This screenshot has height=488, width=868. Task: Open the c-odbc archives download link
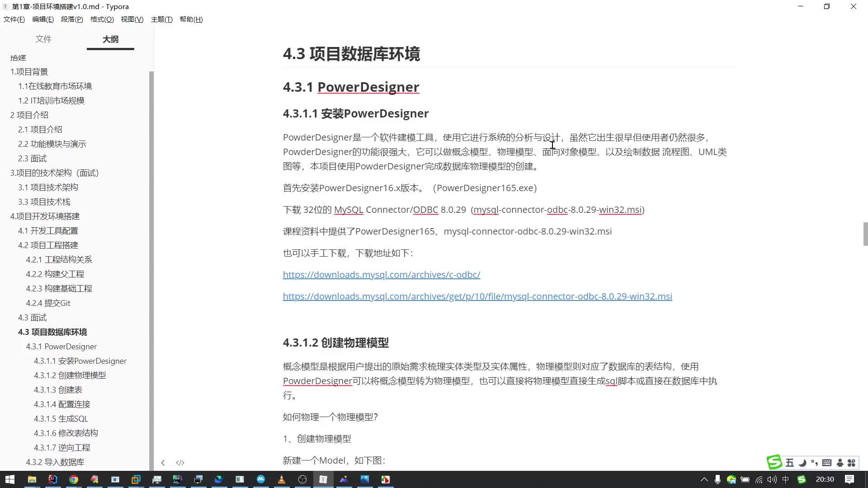(382, 275)
